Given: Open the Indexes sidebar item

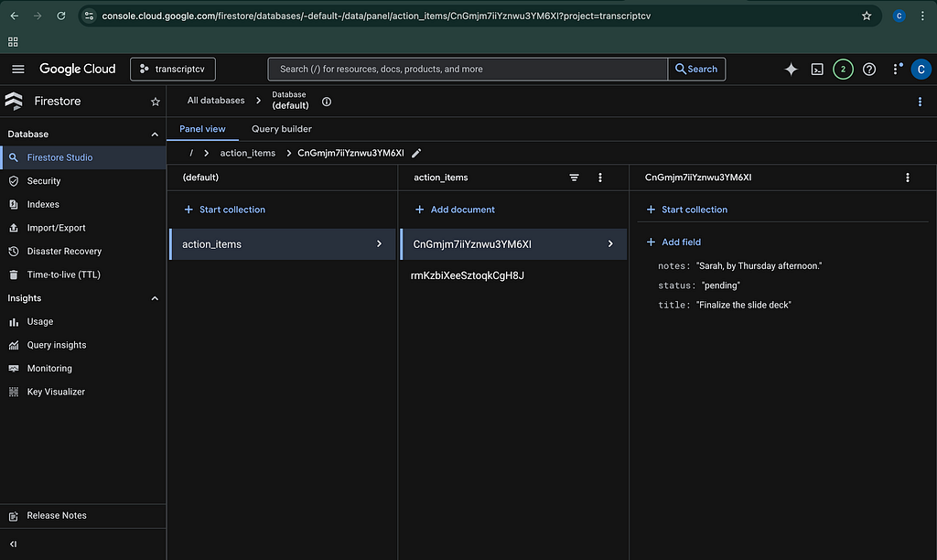Looking at the screenshot, I should coord(83,204).
